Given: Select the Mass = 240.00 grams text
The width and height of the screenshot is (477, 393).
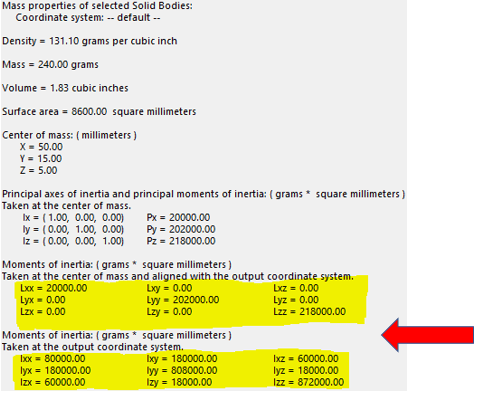Looking at the screenshot, I should [x=50, y=64].
